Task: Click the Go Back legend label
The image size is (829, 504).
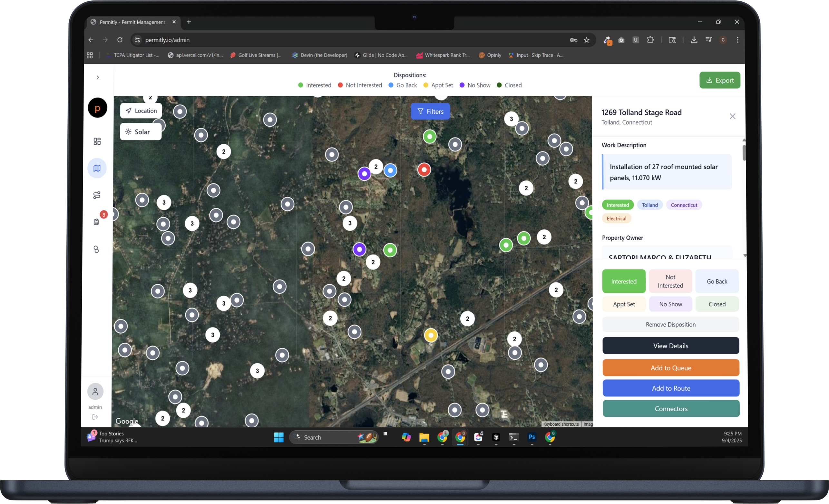Action: click(x=406, y=85)
